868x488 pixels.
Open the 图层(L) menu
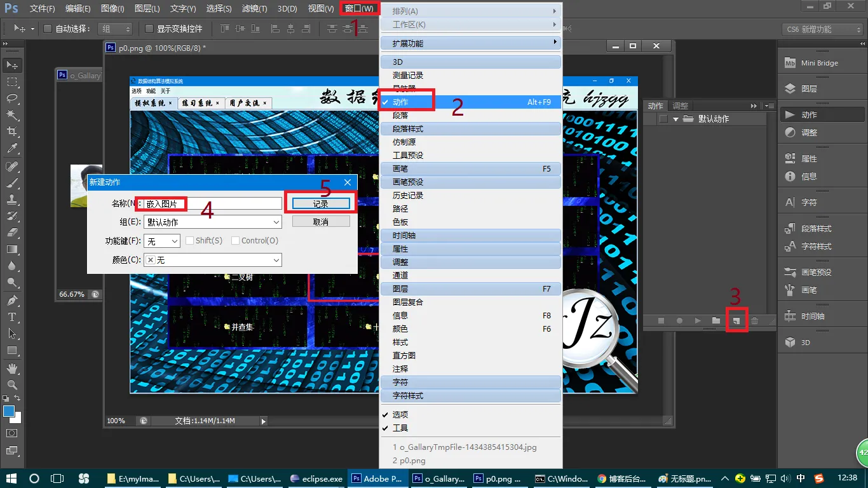147,8
